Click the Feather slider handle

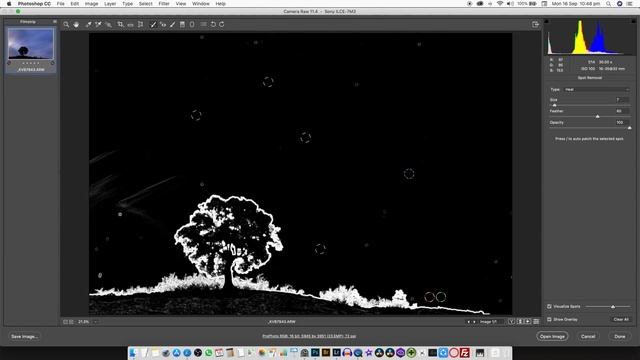point(598,117)
